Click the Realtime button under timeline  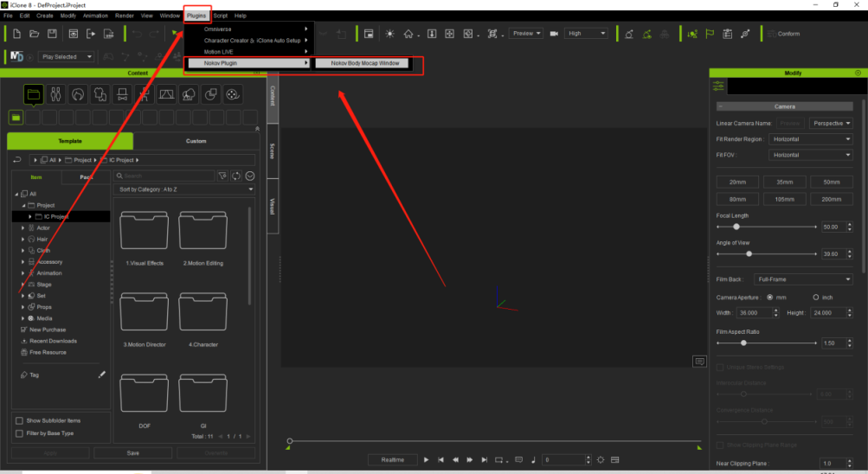click(x=393, y=459)
